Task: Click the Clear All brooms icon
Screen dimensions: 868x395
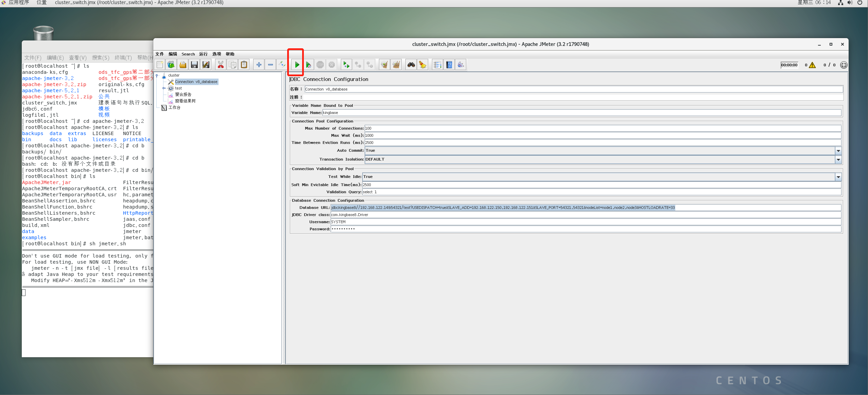Action: 396,65
